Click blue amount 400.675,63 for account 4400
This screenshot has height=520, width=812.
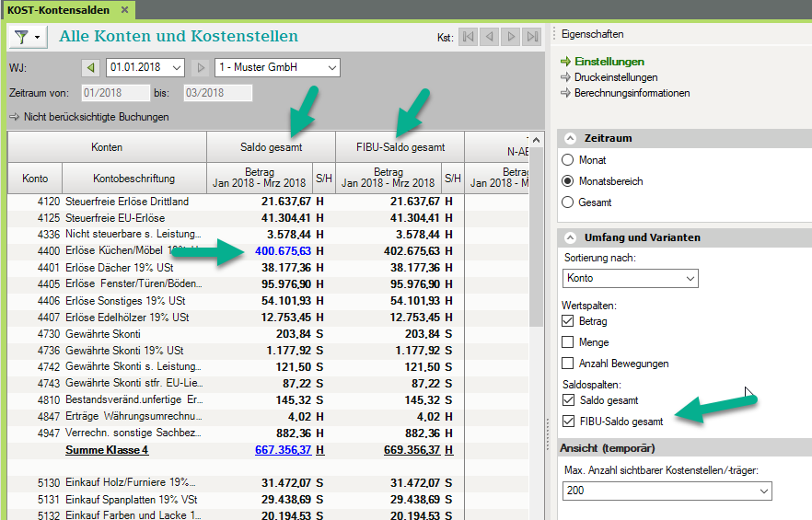(x=283, y=251)
